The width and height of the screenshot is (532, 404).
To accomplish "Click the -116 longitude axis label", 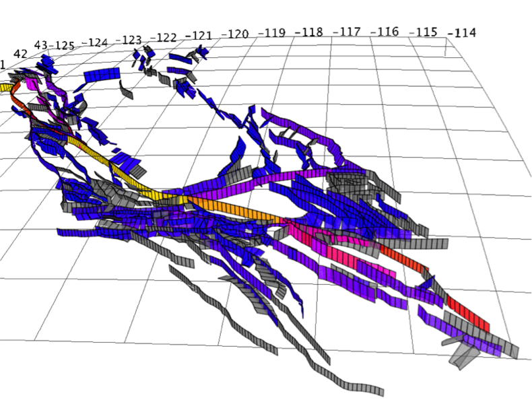I will [x=385, y=32].
